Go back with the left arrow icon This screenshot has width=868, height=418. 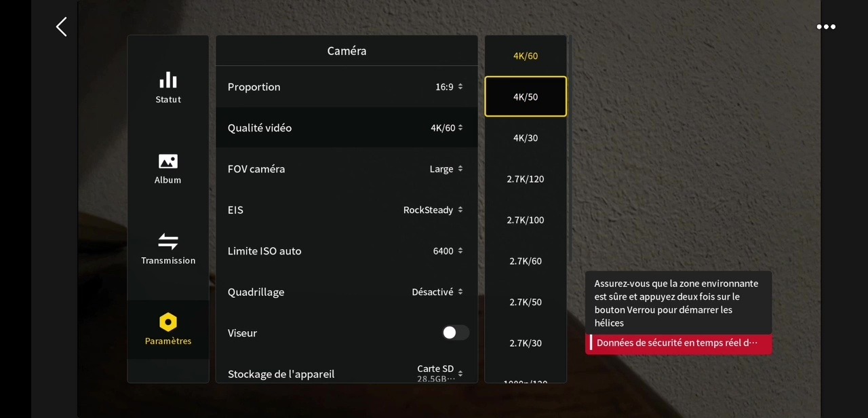point(61,27)
